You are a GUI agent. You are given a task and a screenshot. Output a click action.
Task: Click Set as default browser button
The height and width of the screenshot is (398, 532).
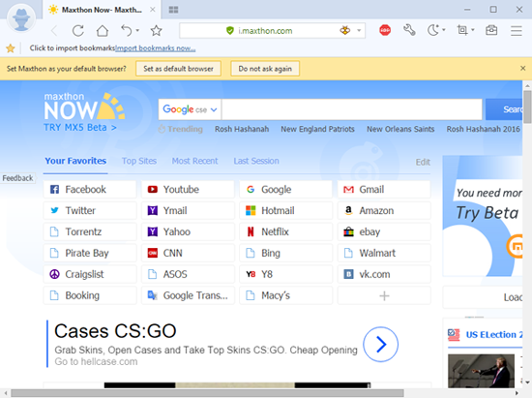click(x=179, y=69)
